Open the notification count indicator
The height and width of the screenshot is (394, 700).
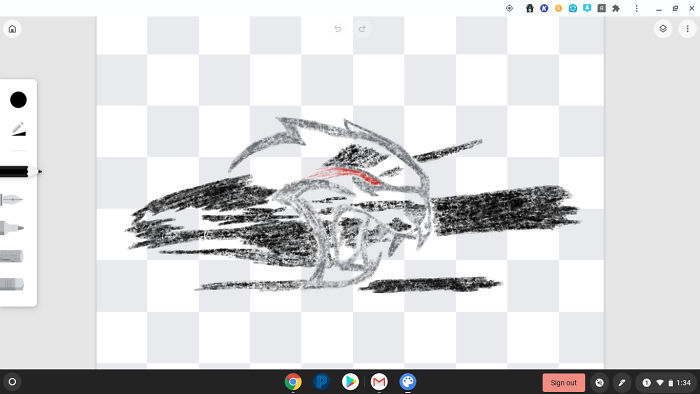tap(646, 383)
